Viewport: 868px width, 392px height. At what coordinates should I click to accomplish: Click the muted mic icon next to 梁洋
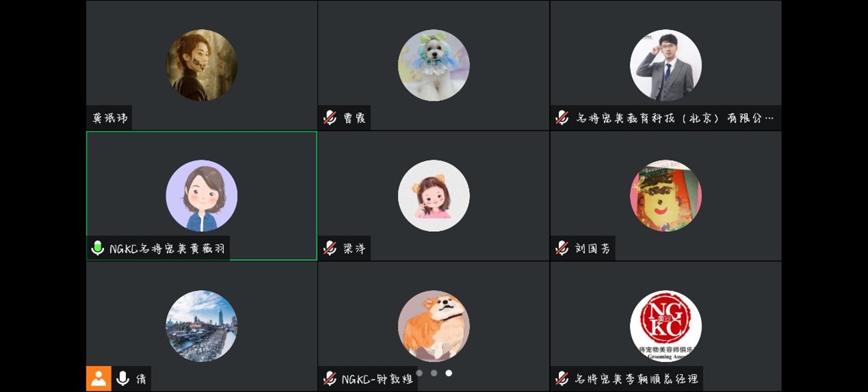(330, 248)
